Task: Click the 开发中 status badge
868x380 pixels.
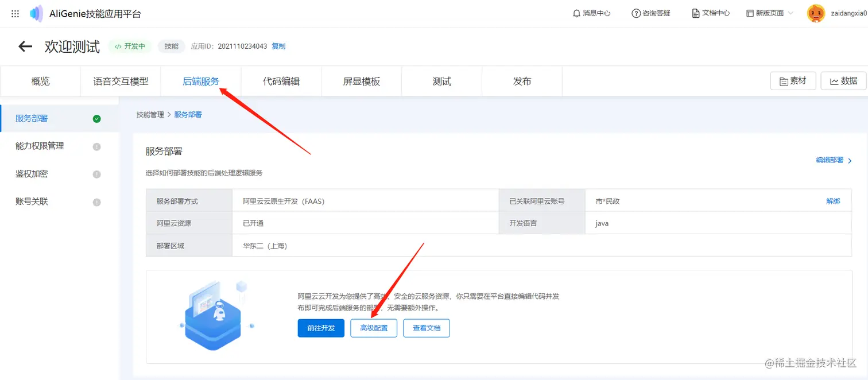Action: coord(130,46)
